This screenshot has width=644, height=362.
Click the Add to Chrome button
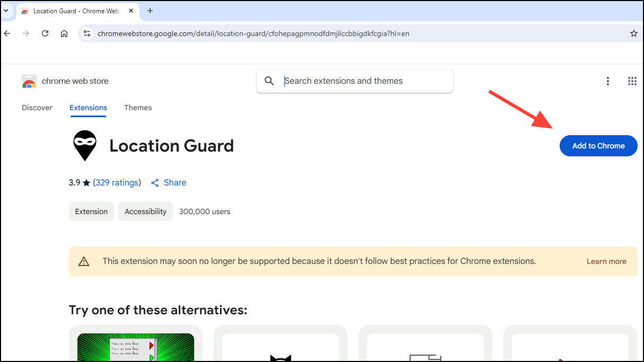point(598,146)
